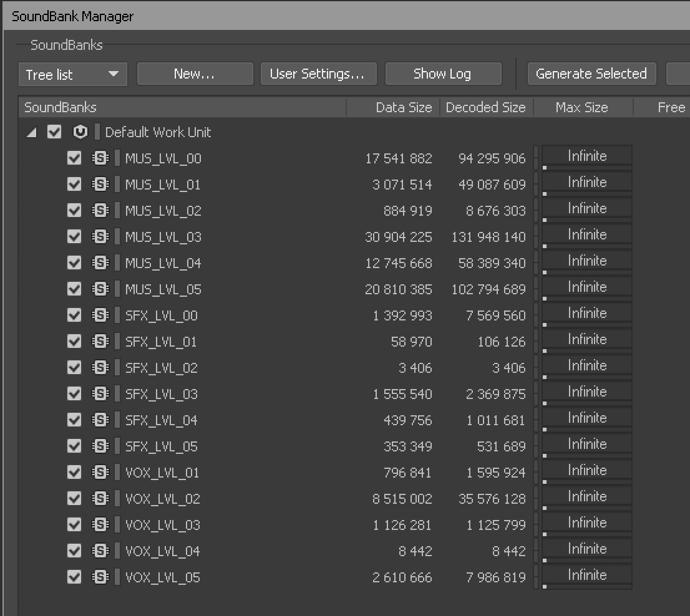Click data size value 30 904 225
The height and width of the screenshot is (616, 690).
point(398,237)
